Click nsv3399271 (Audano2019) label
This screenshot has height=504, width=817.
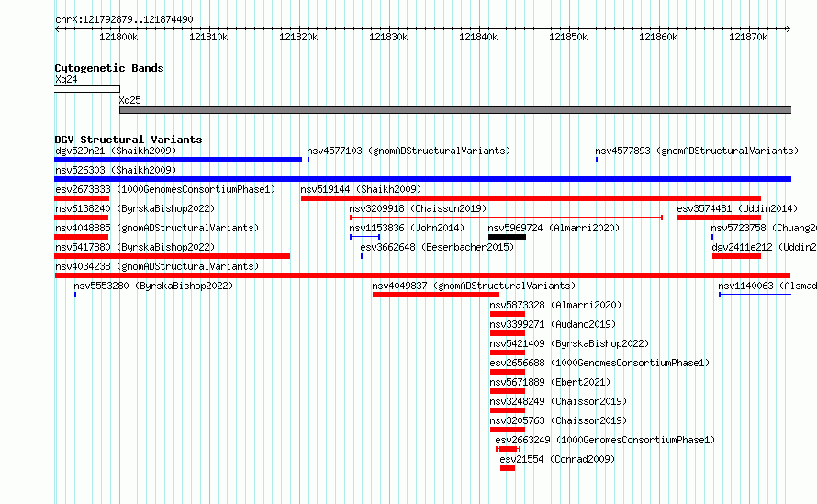pos(553,324)
